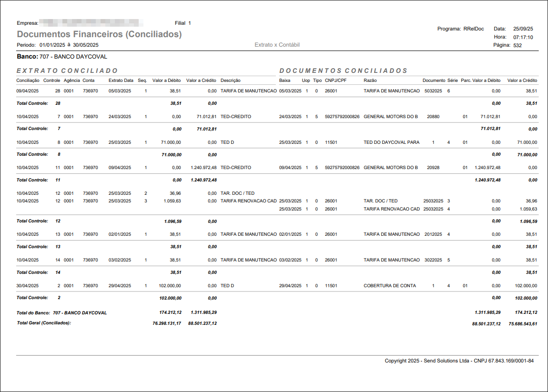
Task: Click the EXTRATO CONCILIADO section header
Action: pos(67,70)
